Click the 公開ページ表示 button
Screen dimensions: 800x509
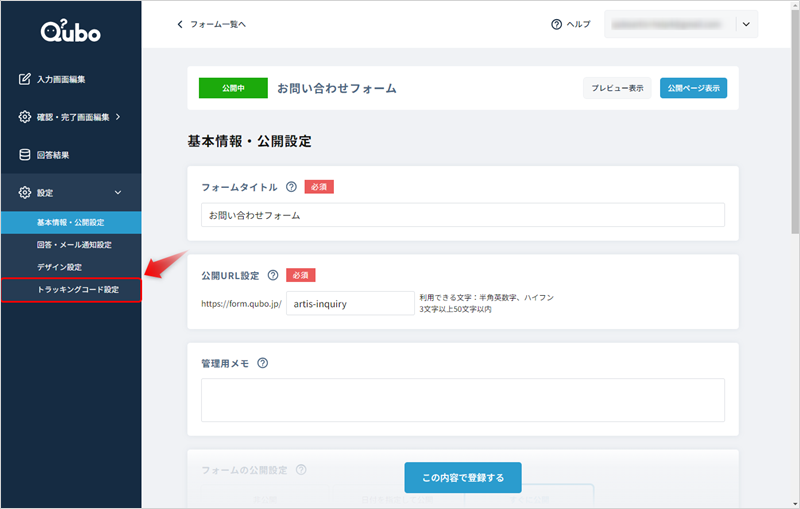click(x=693, y=88)
